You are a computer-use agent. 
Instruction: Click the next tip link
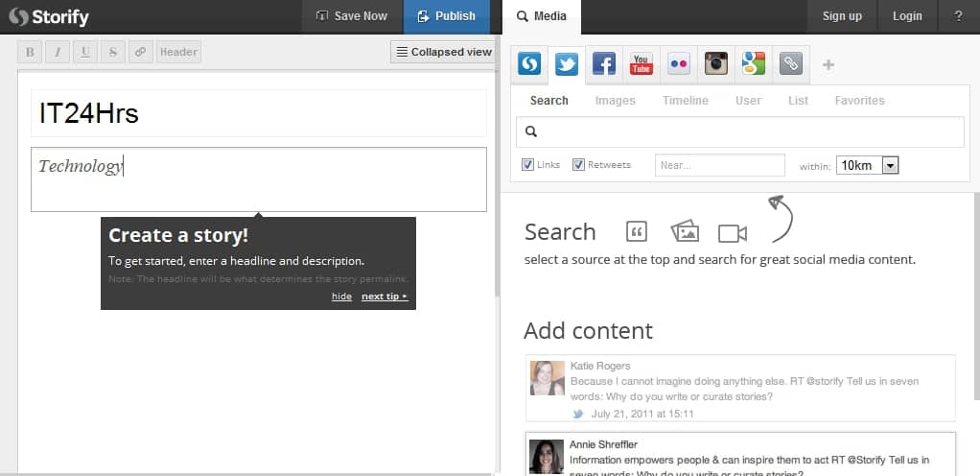pyautogui.click(x=384, y=297)
